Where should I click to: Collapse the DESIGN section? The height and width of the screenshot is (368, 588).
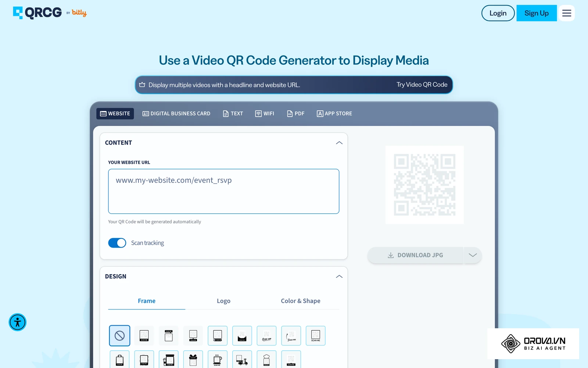(x=339, y=276)
